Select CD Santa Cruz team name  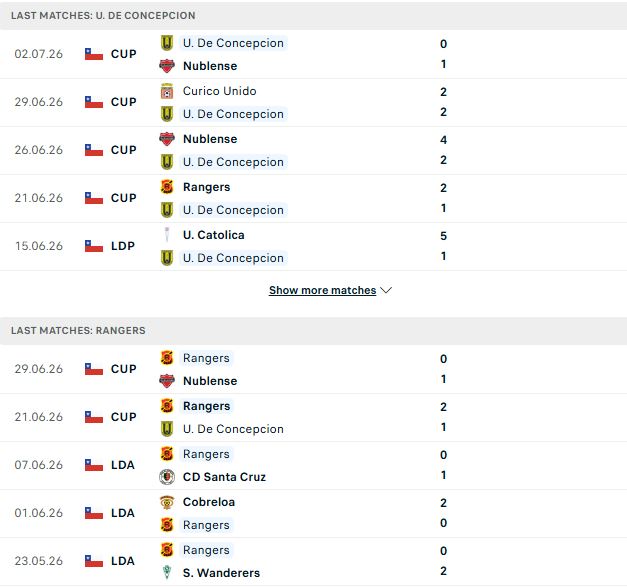[x=224, y=477]
